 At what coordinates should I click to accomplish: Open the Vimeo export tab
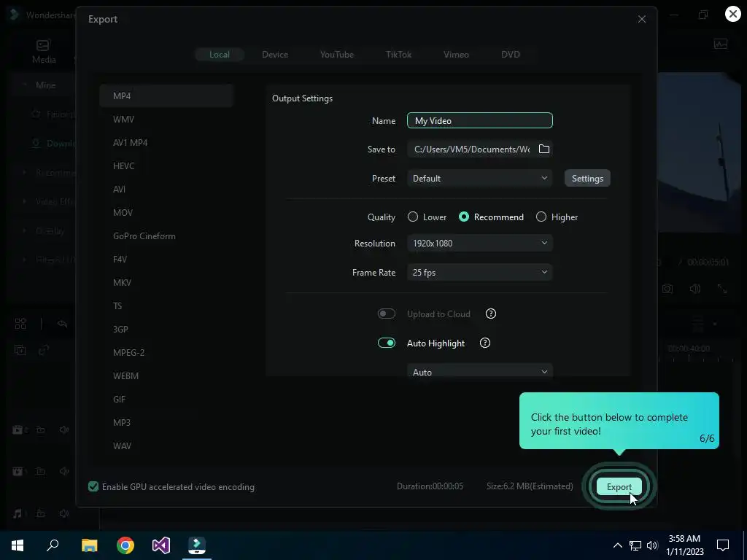point(456,54)
